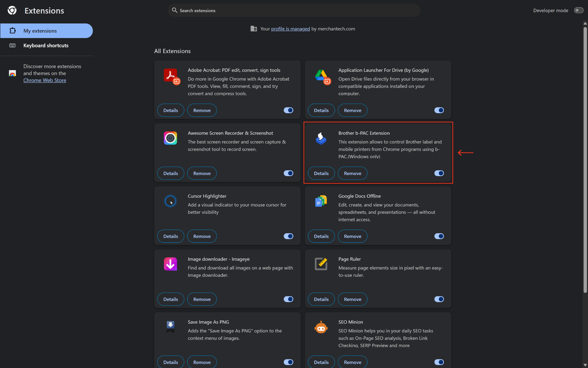
Task: Open the Chrome Web Store link
Action: coord(45,80)
